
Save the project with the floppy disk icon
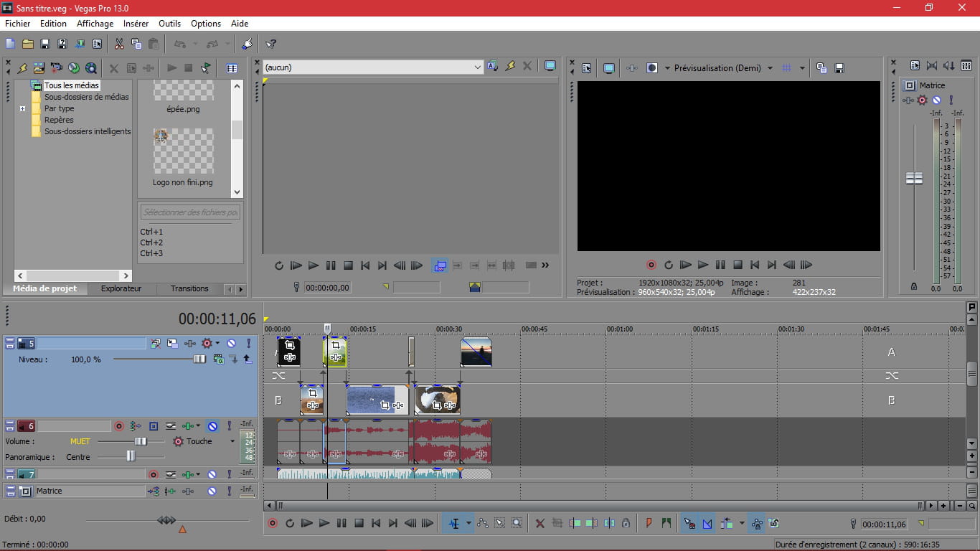(44, 44)
